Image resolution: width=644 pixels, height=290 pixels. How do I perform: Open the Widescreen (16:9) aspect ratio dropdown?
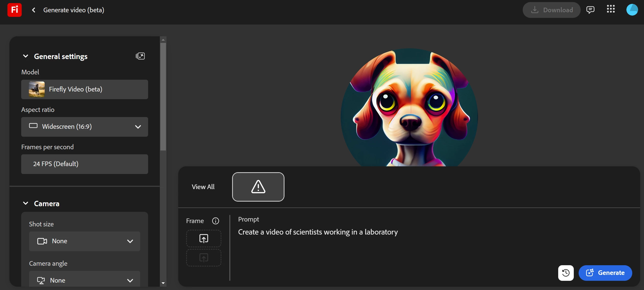tap(85, 127)
